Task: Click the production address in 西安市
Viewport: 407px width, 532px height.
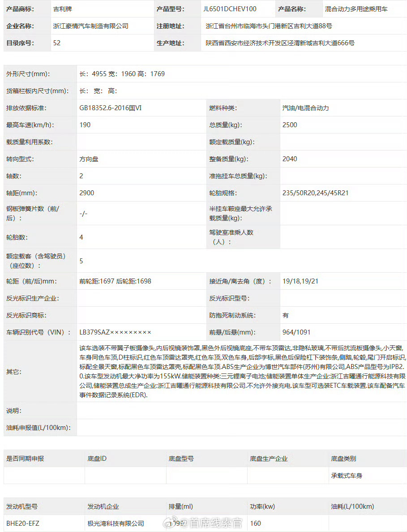Action: [280, 43]
